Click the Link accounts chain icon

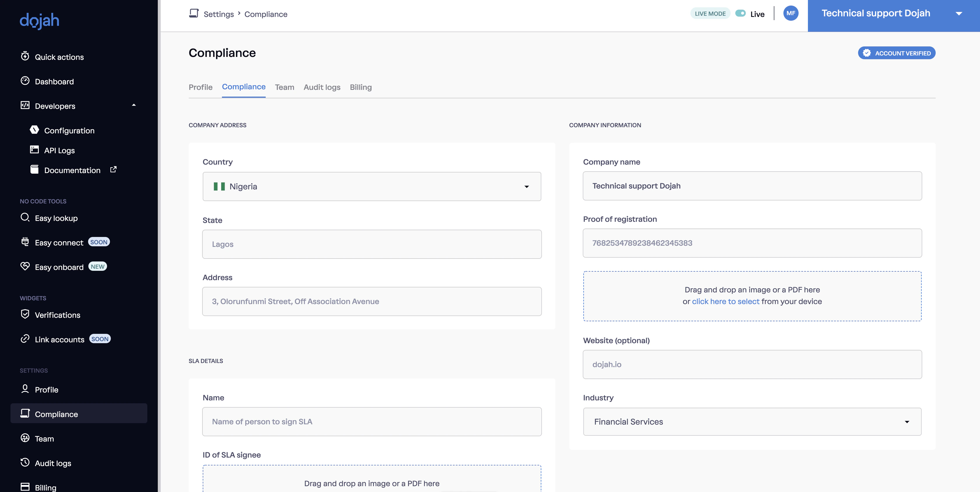coord(25,339)
